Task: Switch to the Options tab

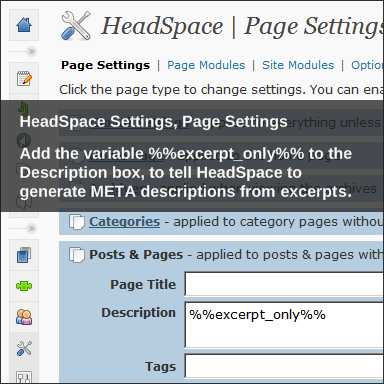Action: [367, 65]
